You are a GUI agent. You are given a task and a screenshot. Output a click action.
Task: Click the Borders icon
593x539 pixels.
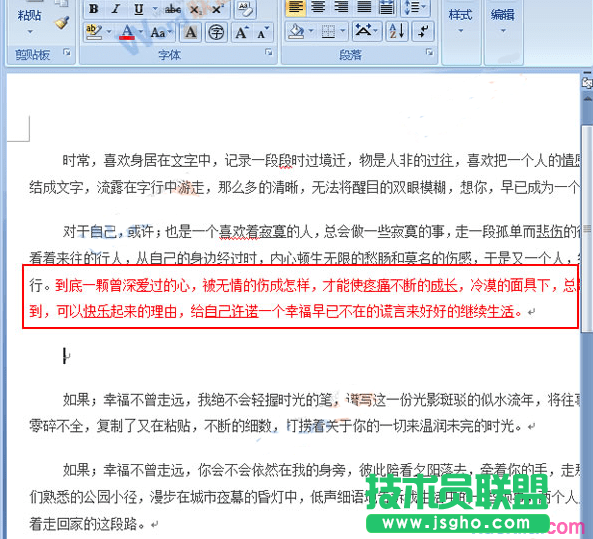pos(328,32)
